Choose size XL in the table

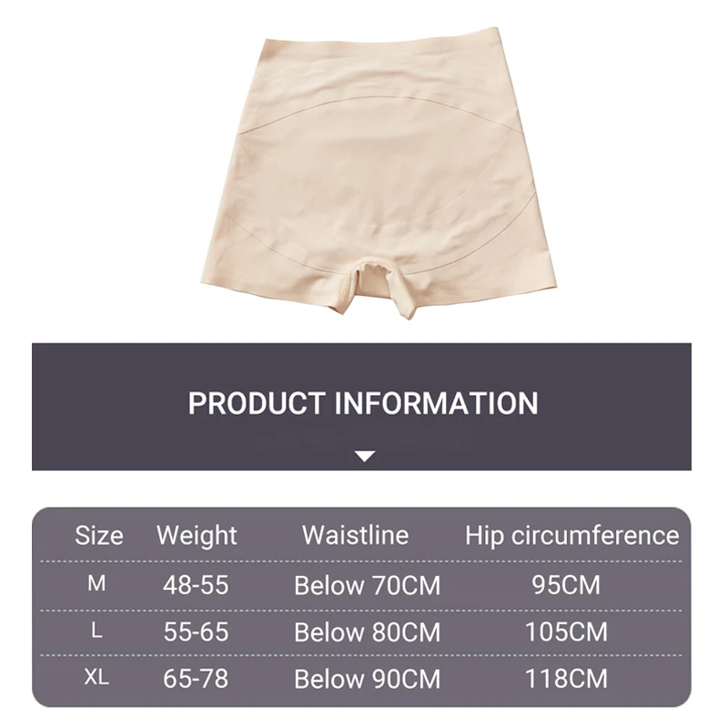(96, 678)
